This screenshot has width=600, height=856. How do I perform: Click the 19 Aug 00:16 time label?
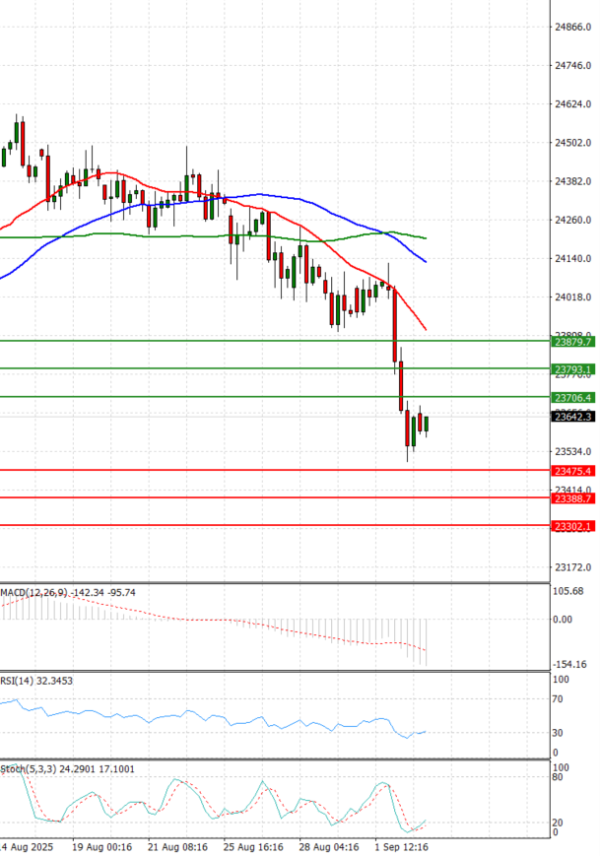(102, 847)
